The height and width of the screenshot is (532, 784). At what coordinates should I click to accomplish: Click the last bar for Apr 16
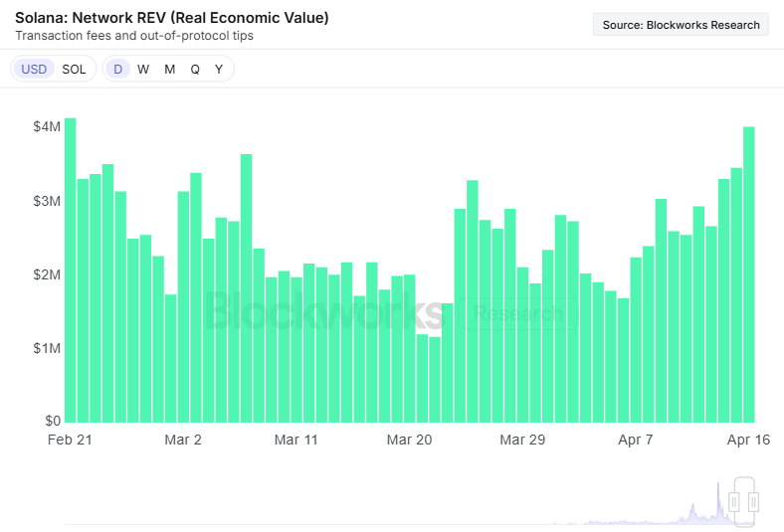pyautogui.click(x=749, y=274)
